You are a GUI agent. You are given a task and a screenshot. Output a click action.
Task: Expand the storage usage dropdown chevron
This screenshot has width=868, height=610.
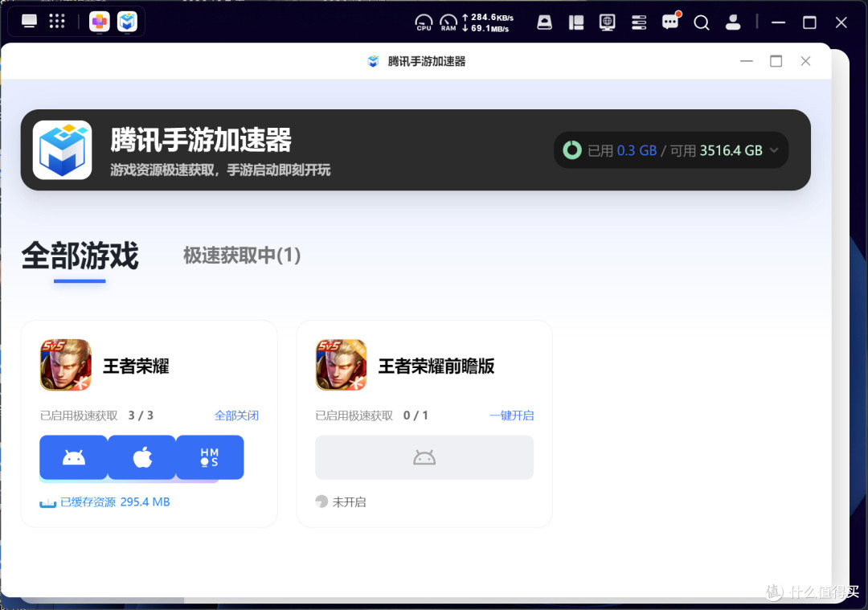pyautogui.click(x=774, y=150)
